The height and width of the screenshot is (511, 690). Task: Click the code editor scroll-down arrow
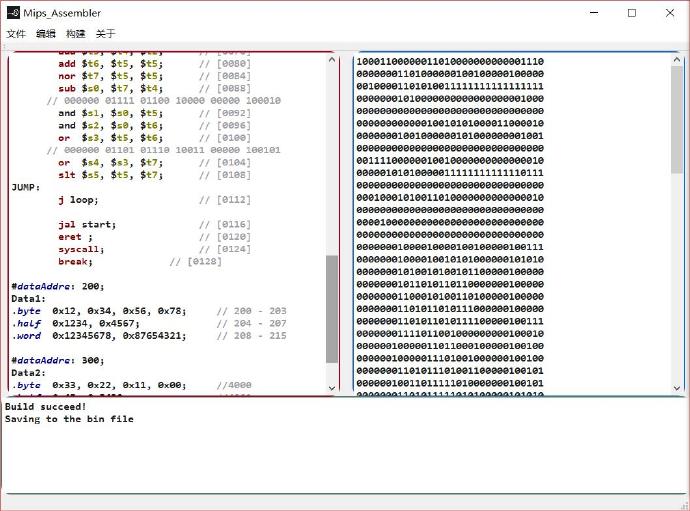click(x=332, y=388)
